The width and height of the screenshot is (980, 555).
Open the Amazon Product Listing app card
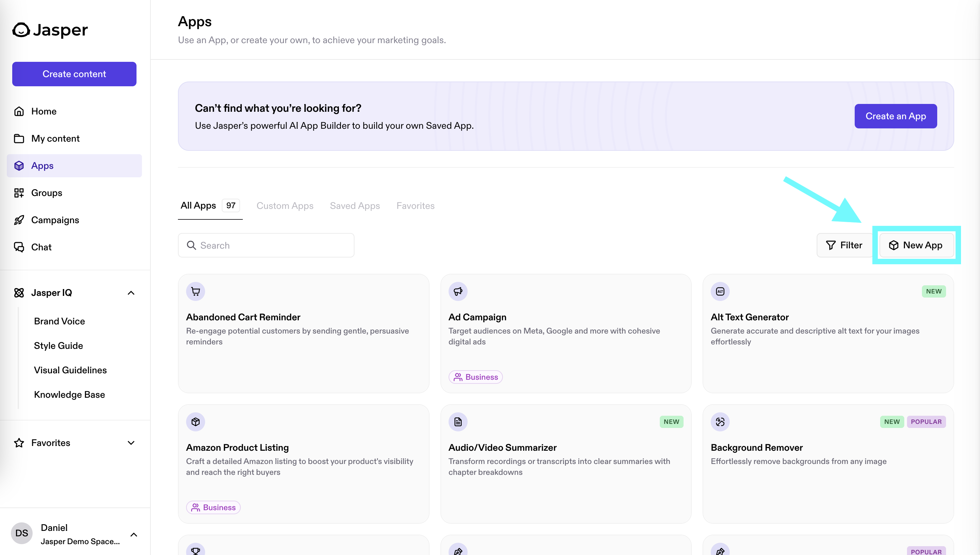coord(303,464)
